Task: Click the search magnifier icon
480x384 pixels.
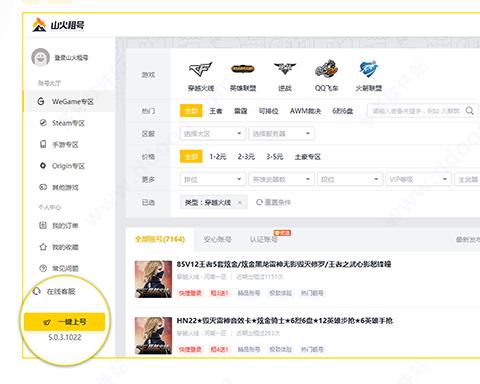Action: [x=469, y=111]
